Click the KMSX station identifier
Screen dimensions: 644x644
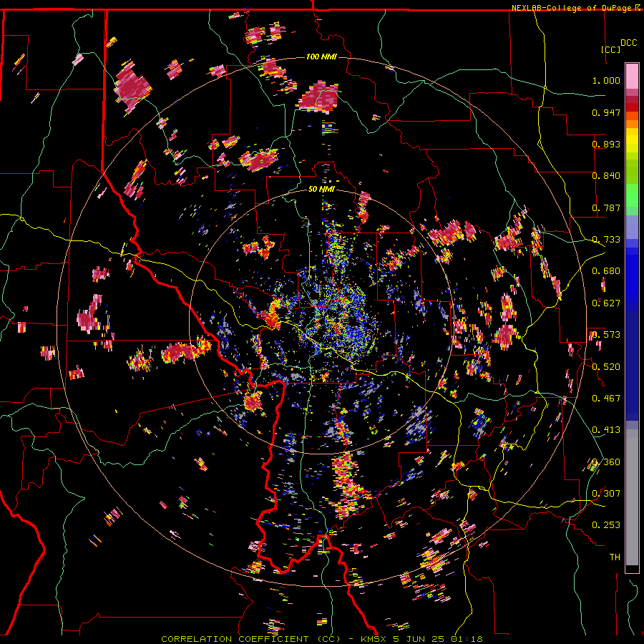tap(374, 639)
